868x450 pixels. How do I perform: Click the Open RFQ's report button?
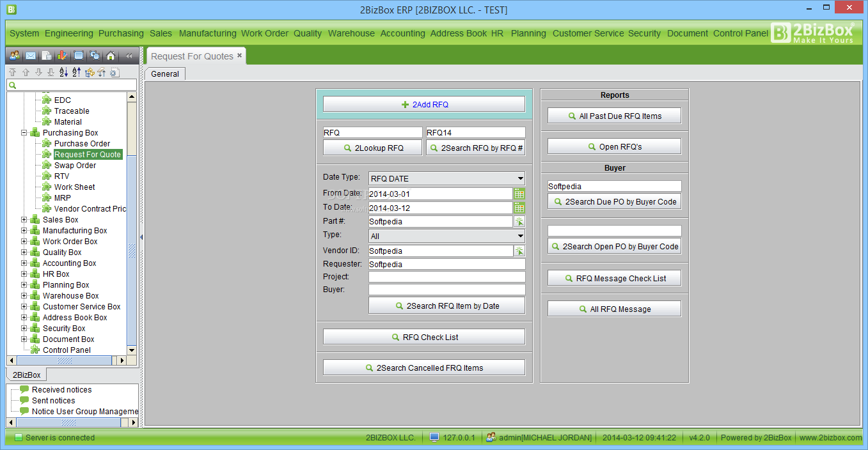pyautogui.click(x=614, y=146)
